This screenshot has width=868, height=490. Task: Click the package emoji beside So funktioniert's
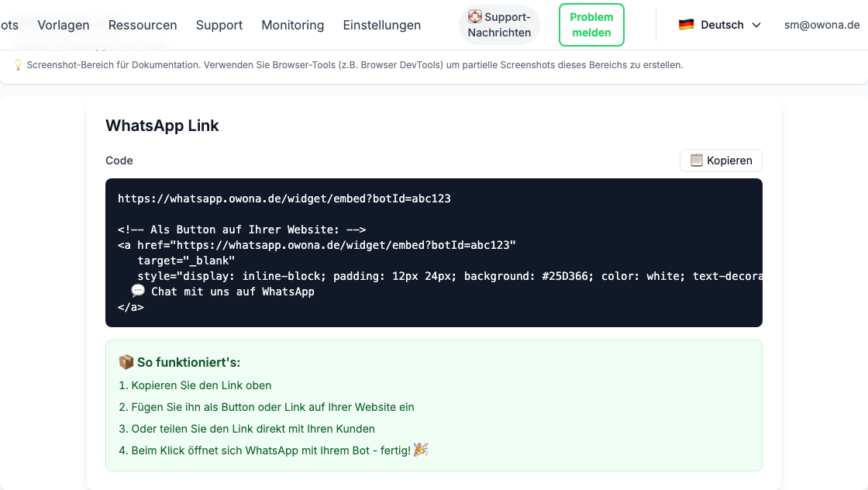[126, 362]
